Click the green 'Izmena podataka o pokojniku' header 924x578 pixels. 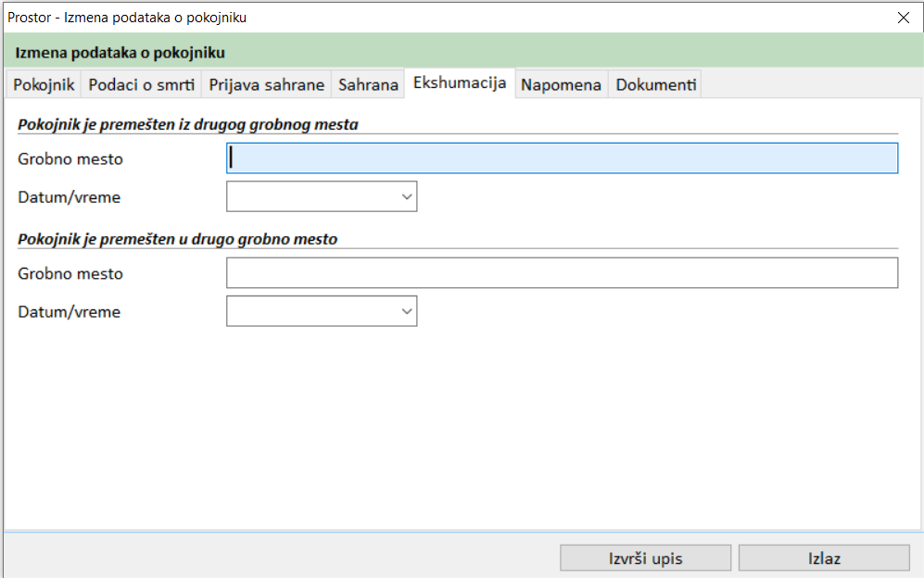click(x=120, y=53)
